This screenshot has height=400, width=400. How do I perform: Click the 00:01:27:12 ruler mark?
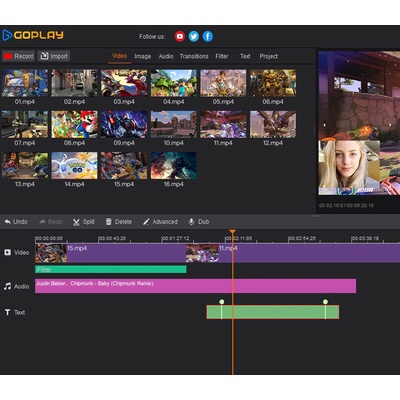coord(175,238)
